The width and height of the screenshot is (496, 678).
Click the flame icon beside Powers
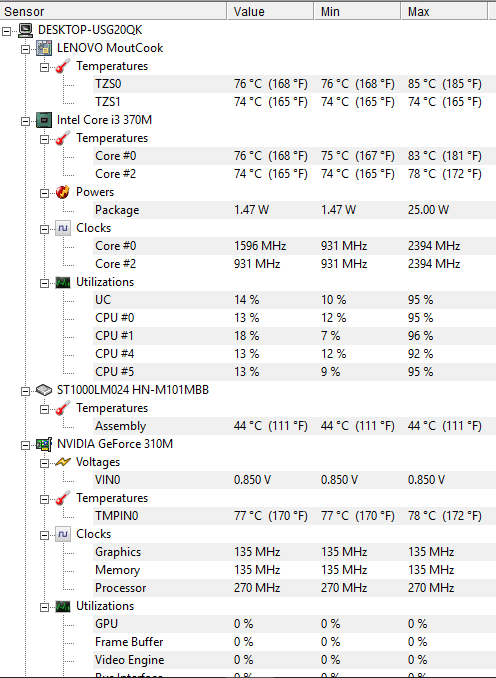63,192
